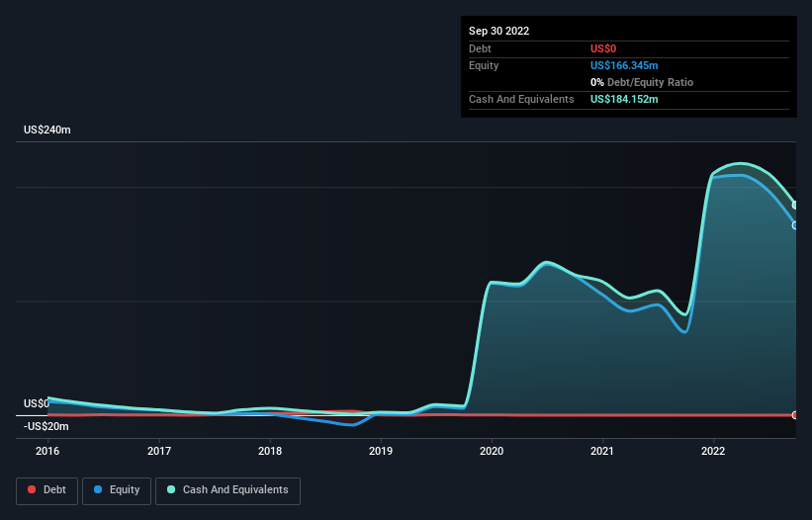The width and height of the screenshot is (812, 520).
Task: Click the teal Cash And Equivalents legend dot
Action: (171, 489)
